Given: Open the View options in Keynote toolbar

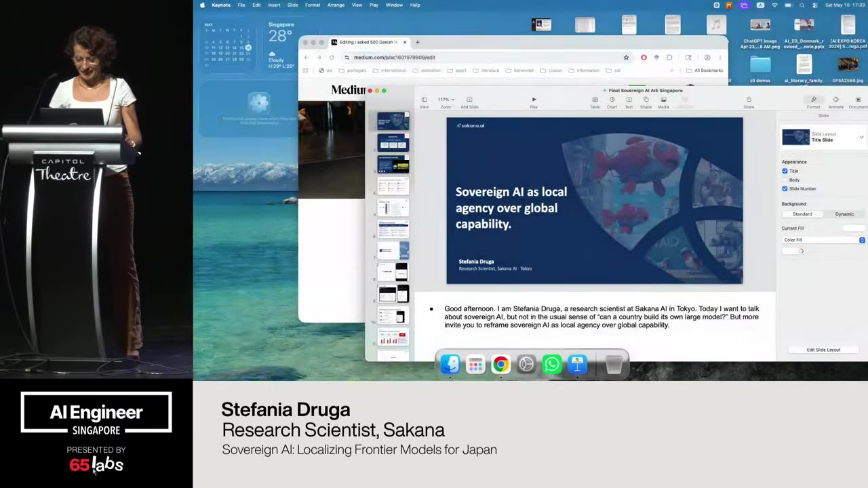Looking at the screenshot, I should tap(424, 102).
